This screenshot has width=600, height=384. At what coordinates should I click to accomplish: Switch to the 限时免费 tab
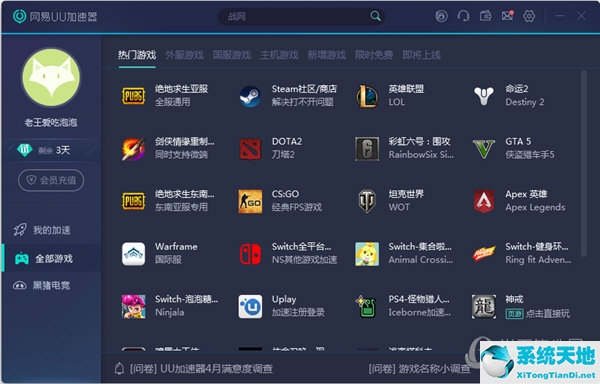[x=374, y=55]
